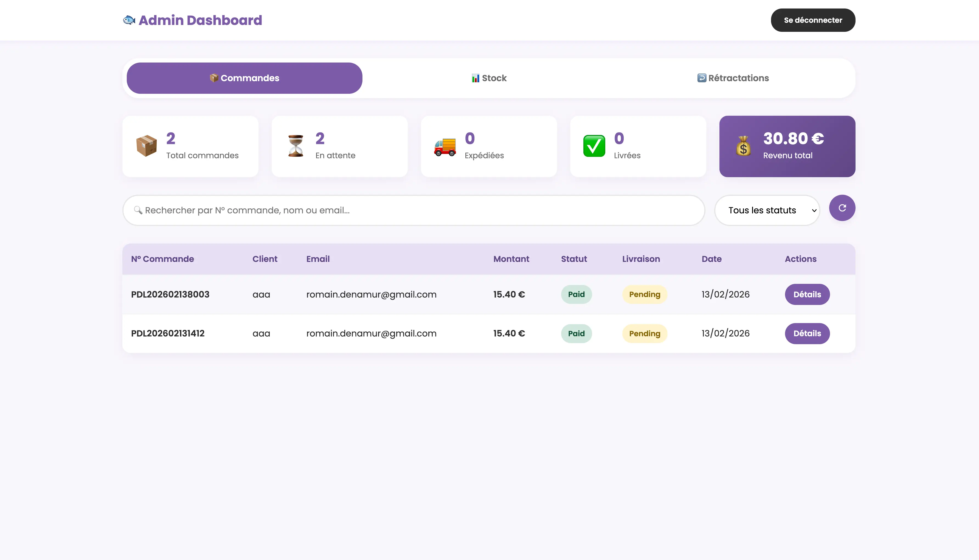
Task: Click the Pending badge of second order
Action: (645, 333)
